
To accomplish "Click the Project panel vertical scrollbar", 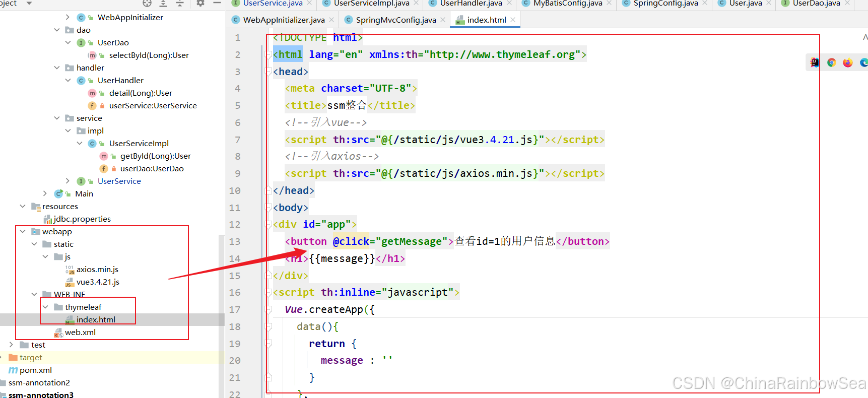I will click(222, 316).
